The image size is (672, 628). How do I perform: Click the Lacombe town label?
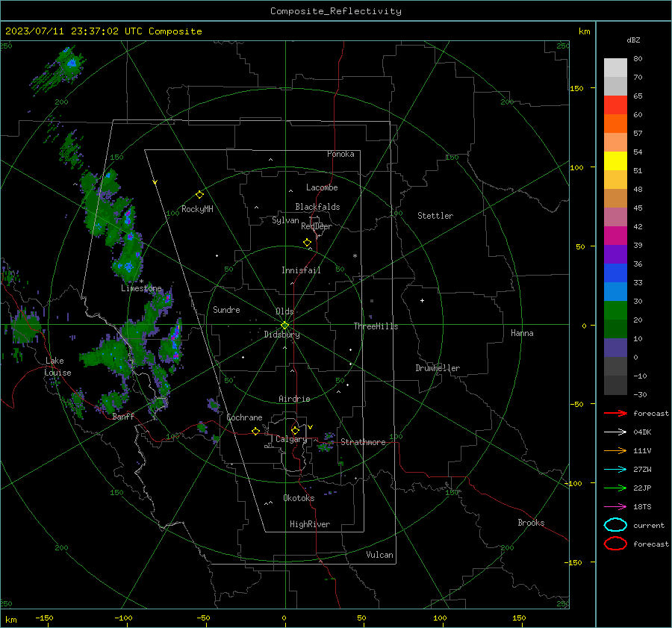[322, 187]
